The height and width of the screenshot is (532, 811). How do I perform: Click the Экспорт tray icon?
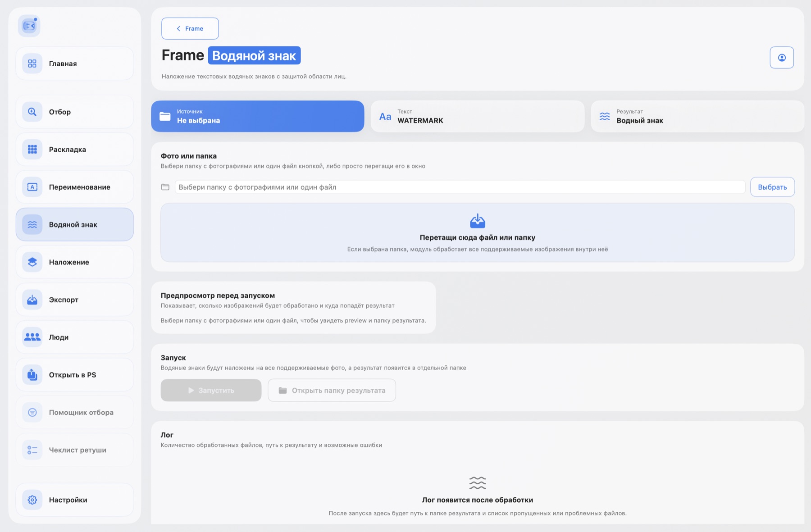coord(32,300)
